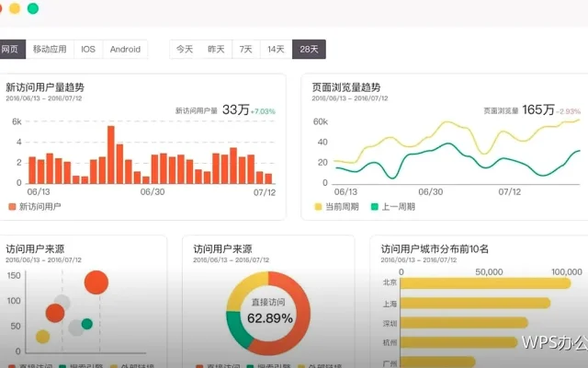
Task: Choose the IOS platform tab
Action: click(x=88, y=49)
